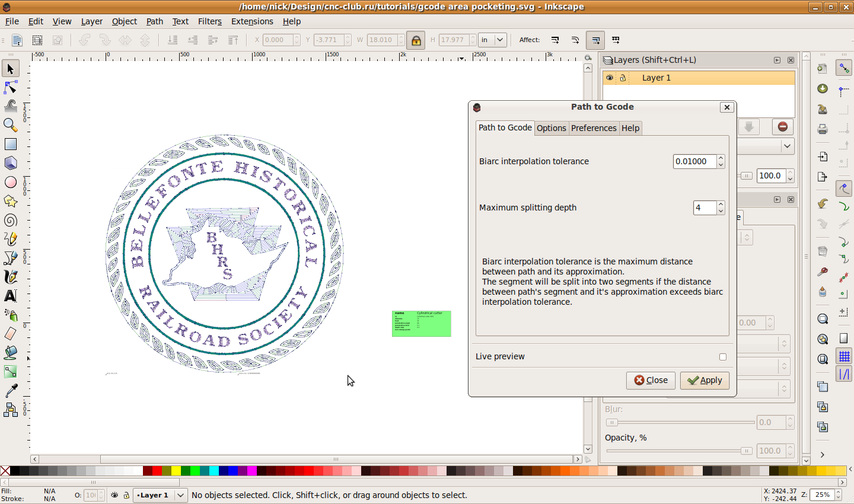Viewport: 854px width, 504px height.
Task: Click Close button in Path to Gcode dialog
Action: pos(651,380)
